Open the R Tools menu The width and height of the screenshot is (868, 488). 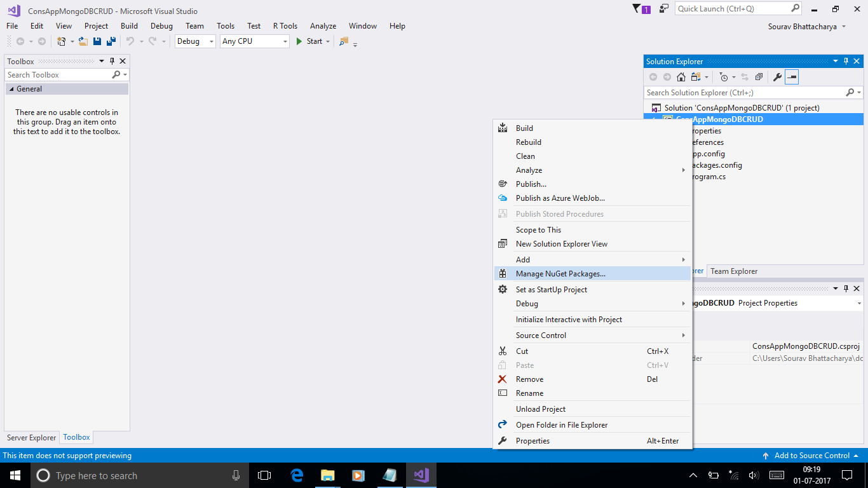[285, 26]
